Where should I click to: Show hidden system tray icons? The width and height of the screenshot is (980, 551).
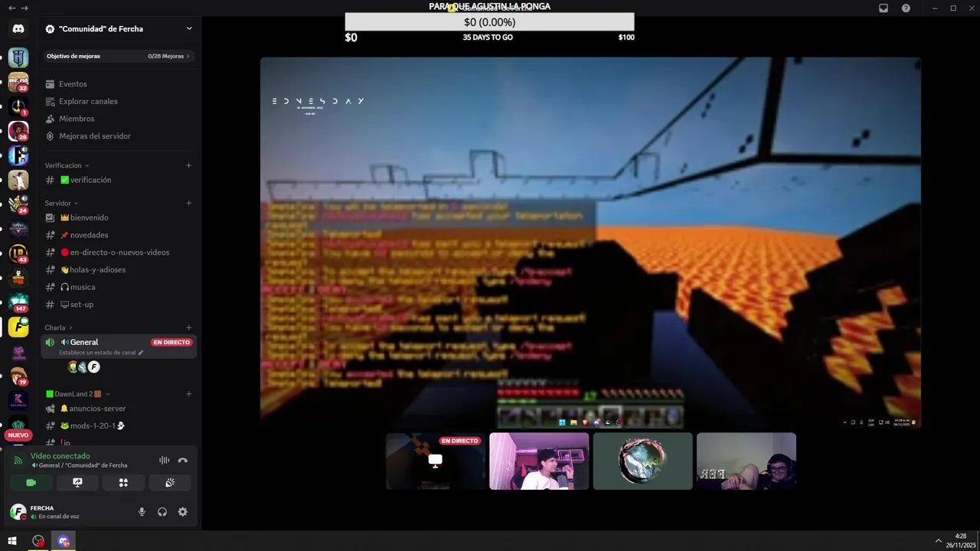(x=939, y=541)
